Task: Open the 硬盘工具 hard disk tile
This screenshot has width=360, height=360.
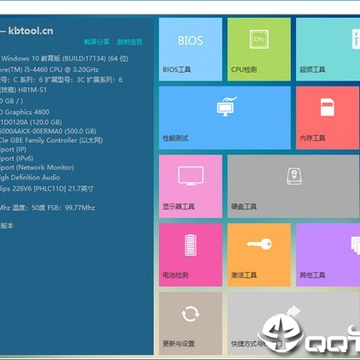Action: click(294, 186)
